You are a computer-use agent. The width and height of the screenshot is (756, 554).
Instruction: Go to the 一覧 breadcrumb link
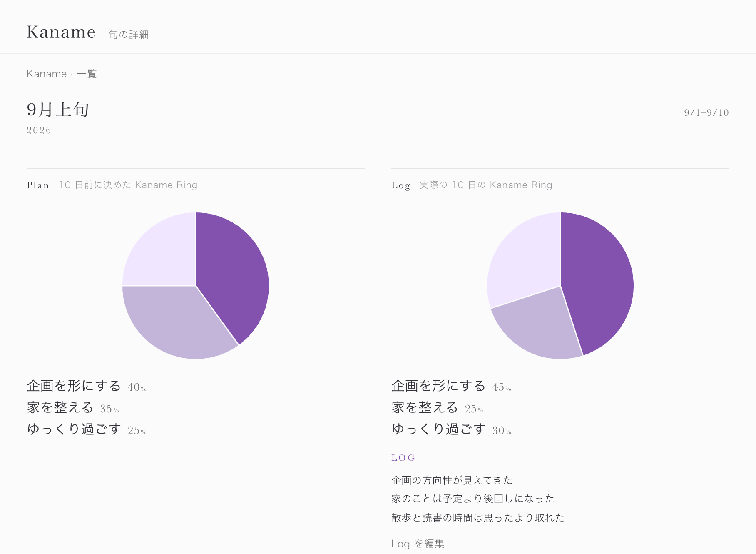(x=87, y=74)
